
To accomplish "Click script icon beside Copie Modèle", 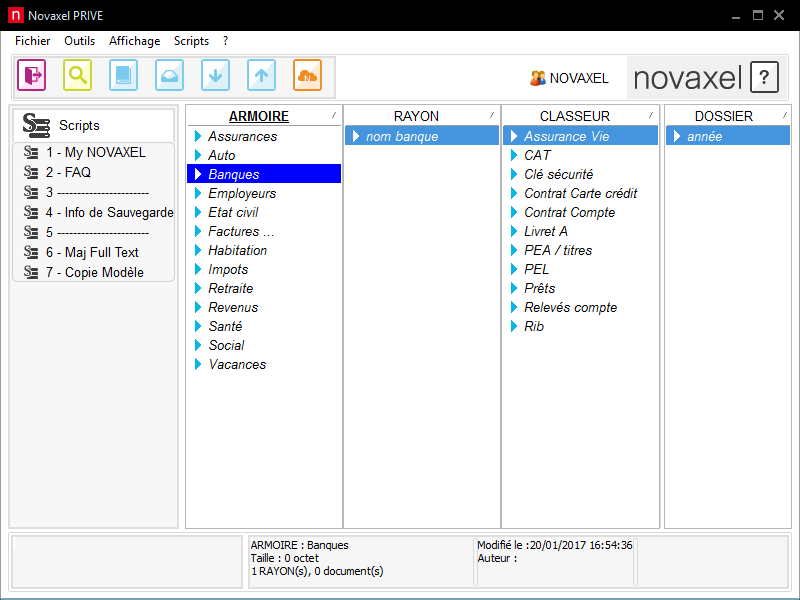I will 31,272.
